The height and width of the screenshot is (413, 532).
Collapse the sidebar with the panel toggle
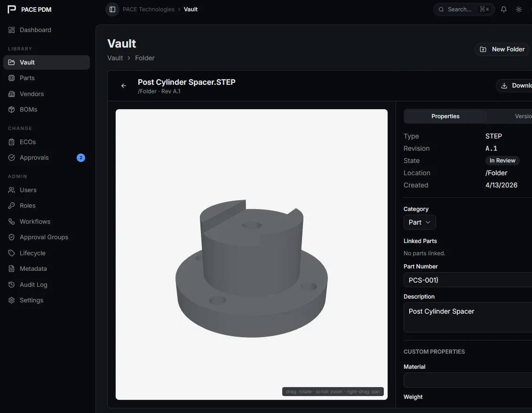[111, 9]
